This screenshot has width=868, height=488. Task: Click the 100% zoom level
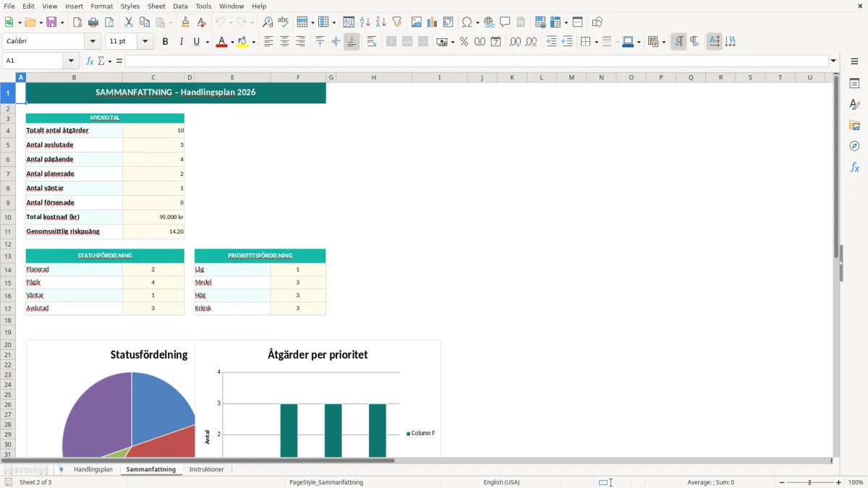click(x=856, y=482)
